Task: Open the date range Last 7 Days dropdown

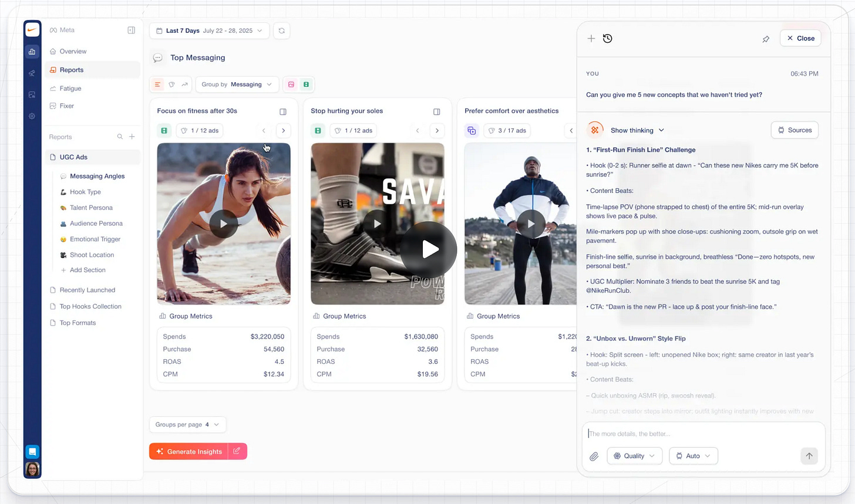Action: tap(210, 31)
